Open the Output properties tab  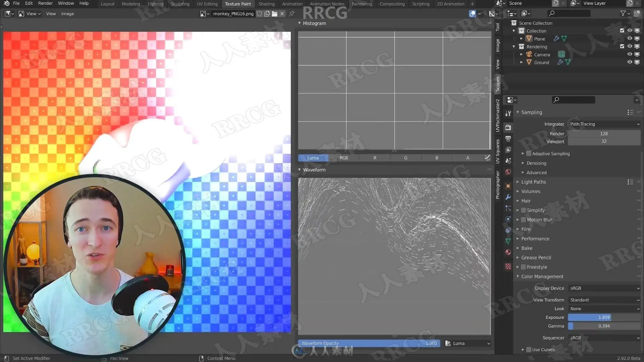pos(508,138)
